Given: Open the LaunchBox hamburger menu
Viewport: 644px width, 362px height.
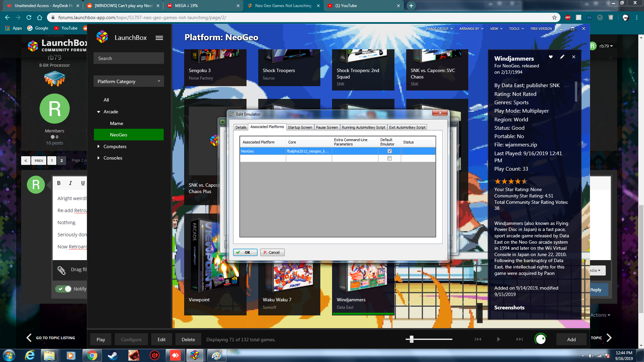Looking at the screenshot, I should coord(159,38).
